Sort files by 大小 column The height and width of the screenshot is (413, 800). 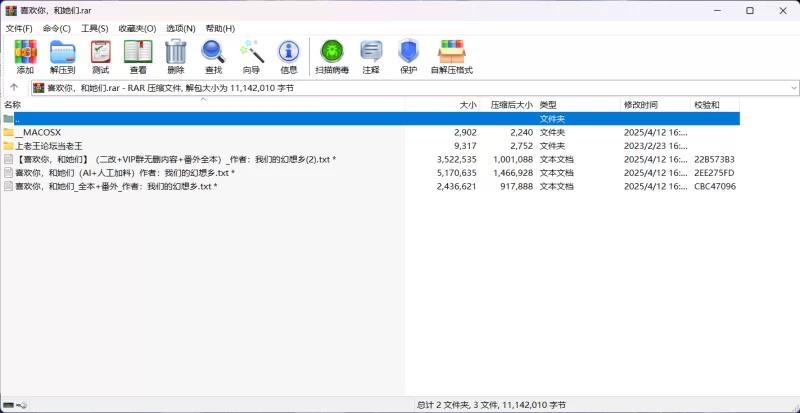467,105
